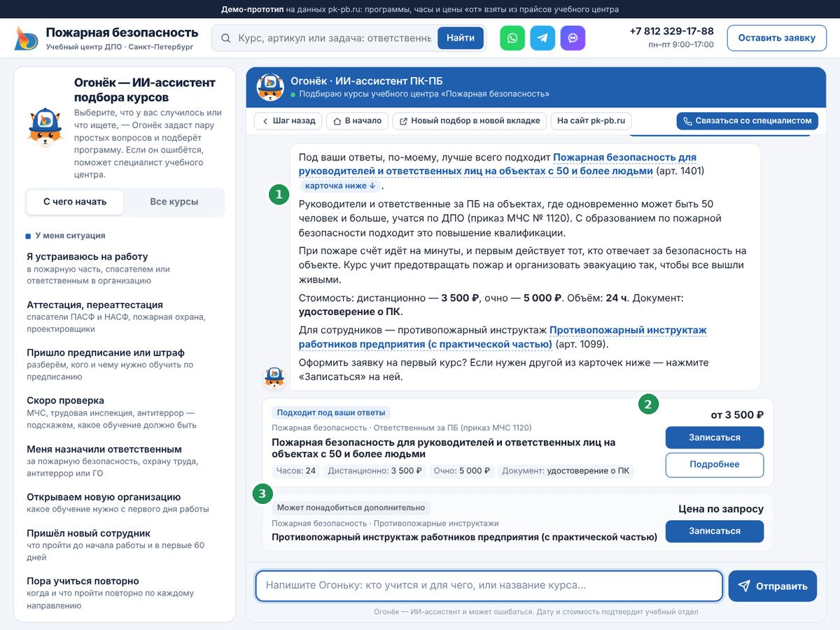This screenshot has height=630, width=840.
Task: Click «Записаться» on the 3 500 ₽ course
Action: coord(714,437)
